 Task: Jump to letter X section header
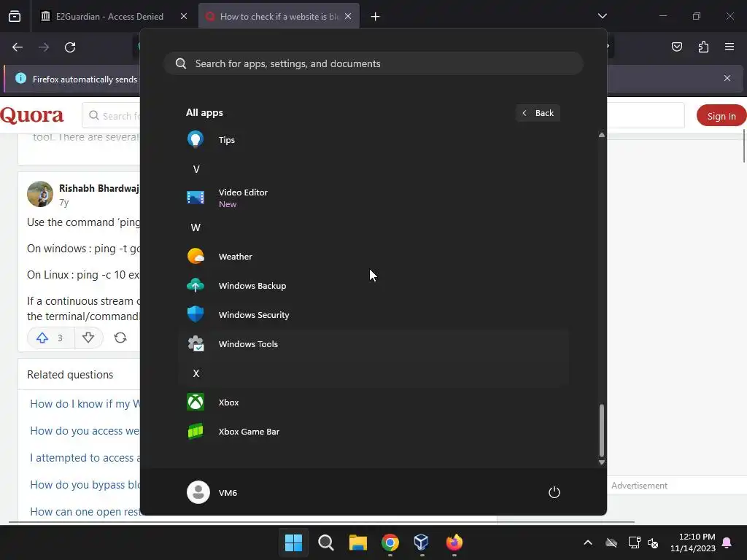pyautogui.click(x=196, y=373)
